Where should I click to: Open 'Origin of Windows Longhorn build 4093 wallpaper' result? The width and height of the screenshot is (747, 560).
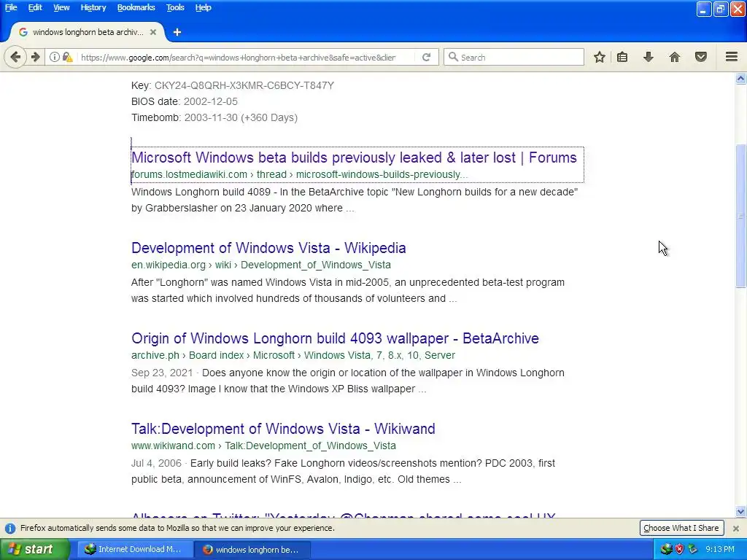[335, 338]
